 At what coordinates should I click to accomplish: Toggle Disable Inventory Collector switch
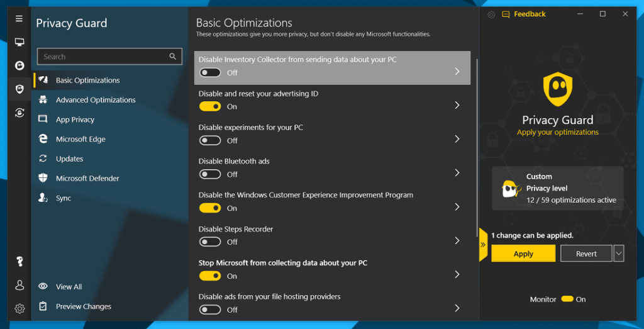coord(210,73)
